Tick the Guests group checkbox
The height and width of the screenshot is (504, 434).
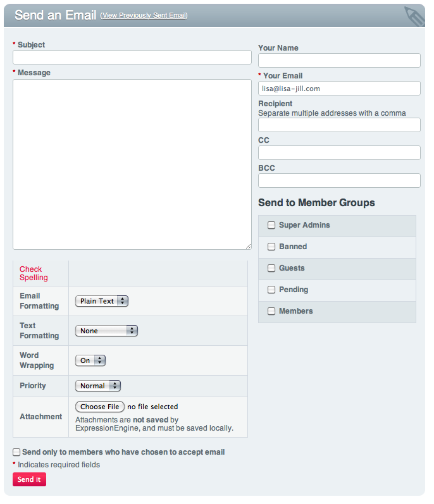pyautogui.click(x=271, y=268)
